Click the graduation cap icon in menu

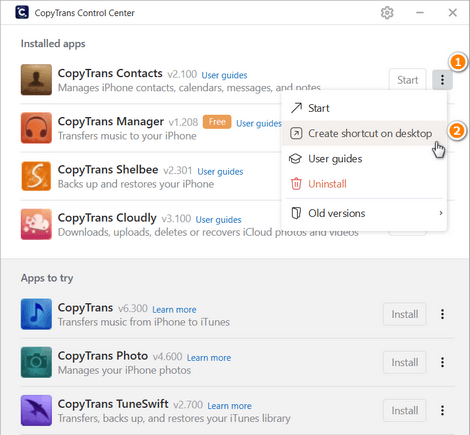click(295, 159)
